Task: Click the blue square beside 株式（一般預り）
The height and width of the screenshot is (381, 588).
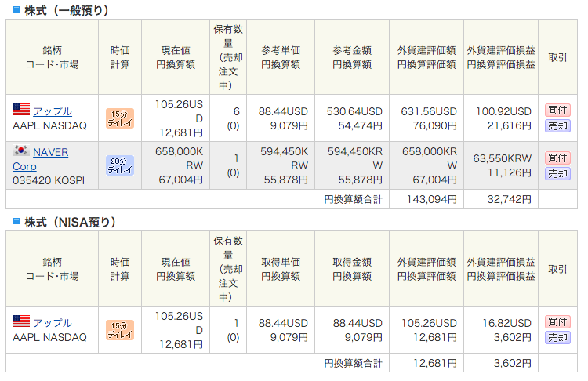Action: [16, 9]
